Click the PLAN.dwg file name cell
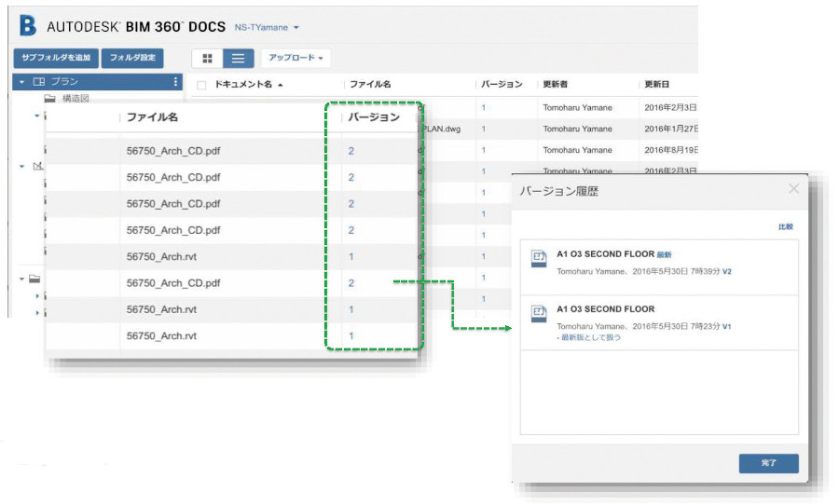Viewport: 839px width, 504px height. [x=442, y=129]
